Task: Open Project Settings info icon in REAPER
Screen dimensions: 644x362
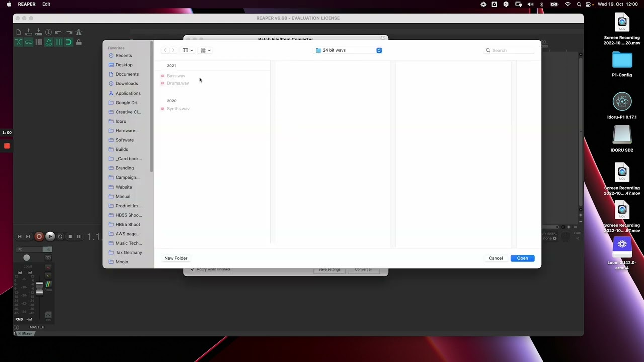Action: coord(48,32)
